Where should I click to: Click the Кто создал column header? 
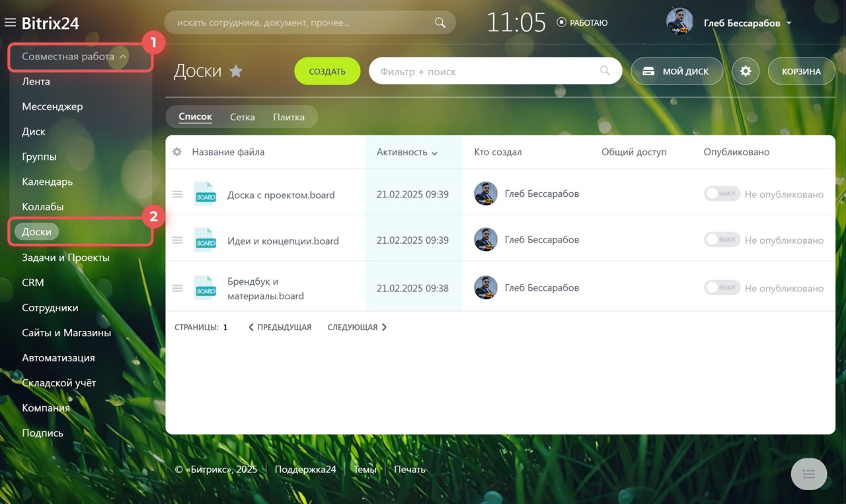coord(498,152)
